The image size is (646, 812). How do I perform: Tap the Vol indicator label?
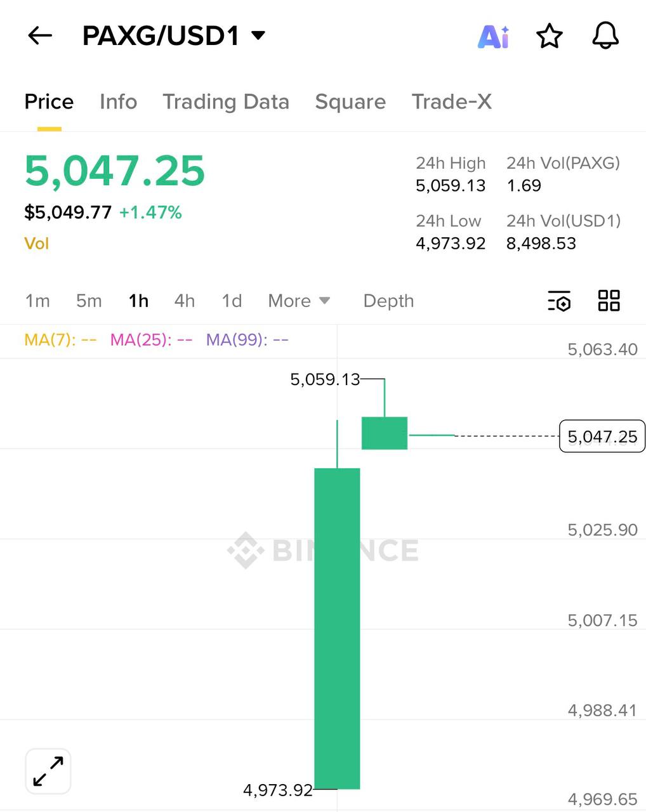pos(36,244)
